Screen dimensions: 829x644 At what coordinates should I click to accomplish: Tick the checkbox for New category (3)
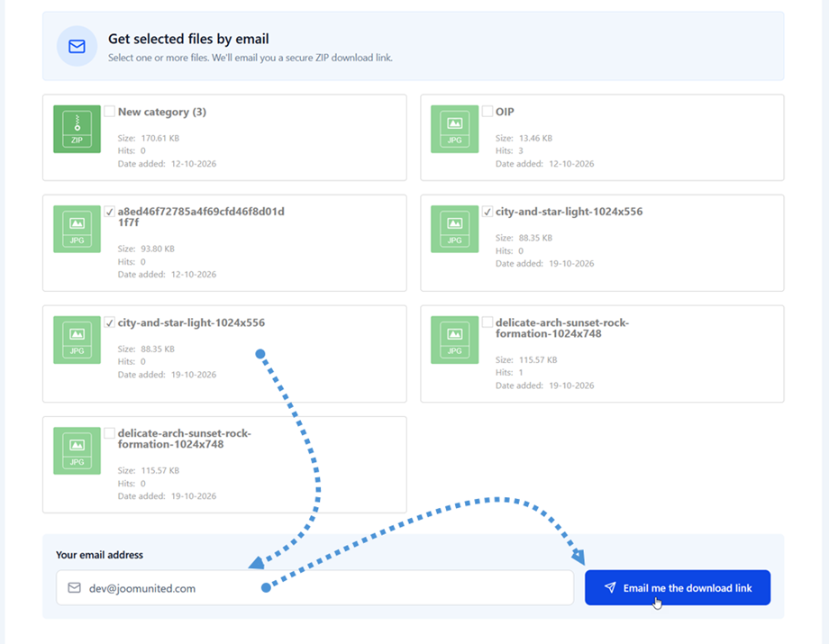pyautogui.click(x=109, y=111)
